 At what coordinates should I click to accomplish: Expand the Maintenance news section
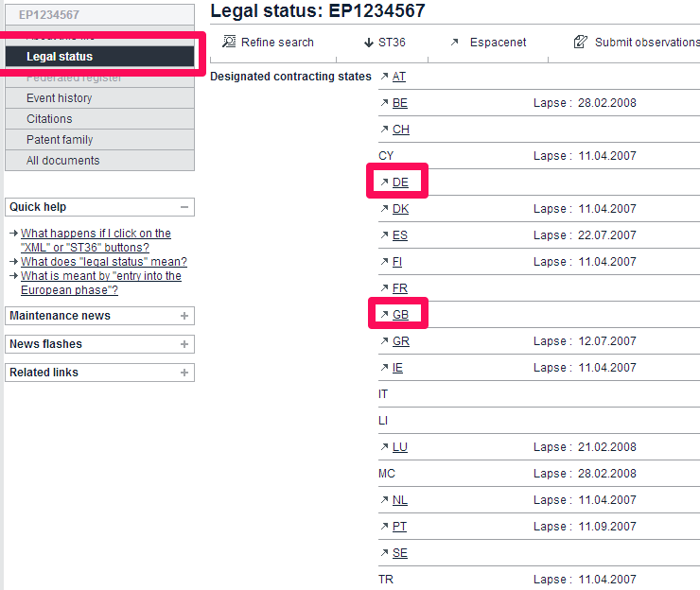(184, 316)
